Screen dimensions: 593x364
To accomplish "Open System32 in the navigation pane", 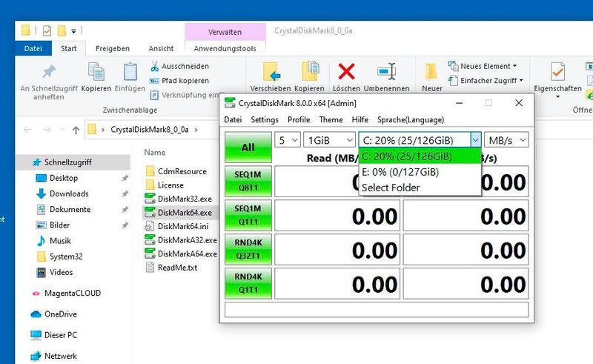I will 66,257.
